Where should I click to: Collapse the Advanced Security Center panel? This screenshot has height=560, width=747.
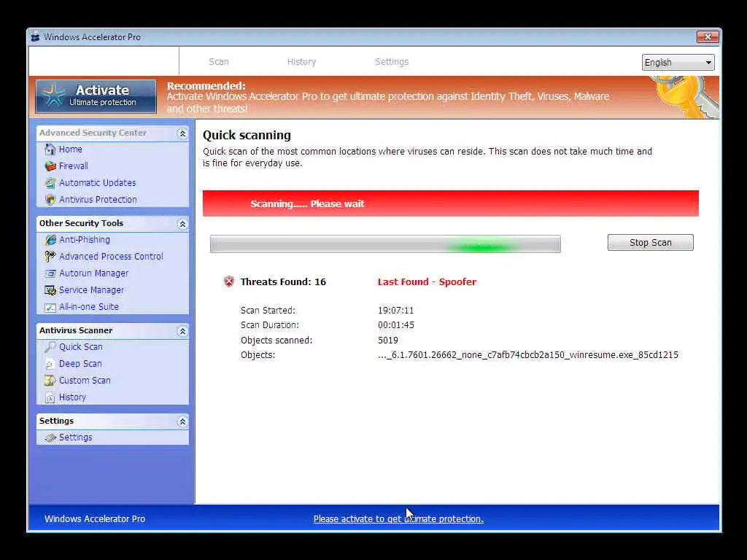tap(182, 134)
